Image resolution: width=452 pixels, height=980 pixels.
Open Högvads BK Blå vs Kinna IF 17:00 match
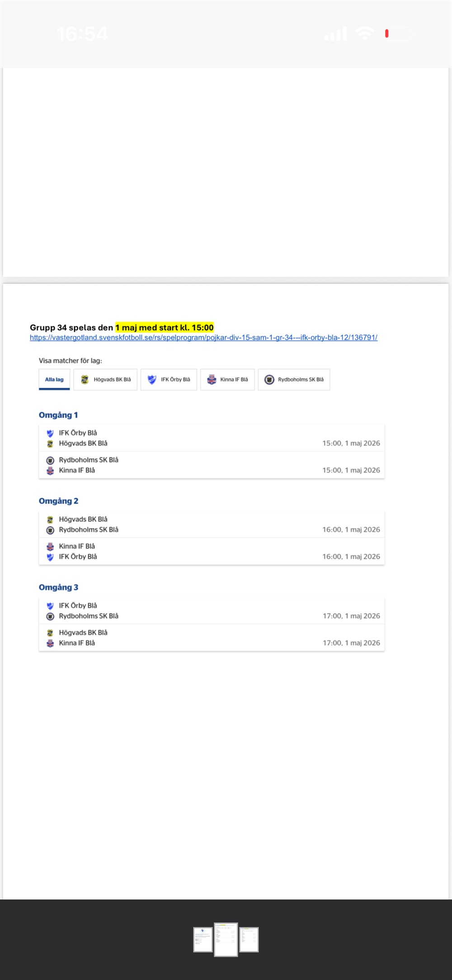[212, 638]
